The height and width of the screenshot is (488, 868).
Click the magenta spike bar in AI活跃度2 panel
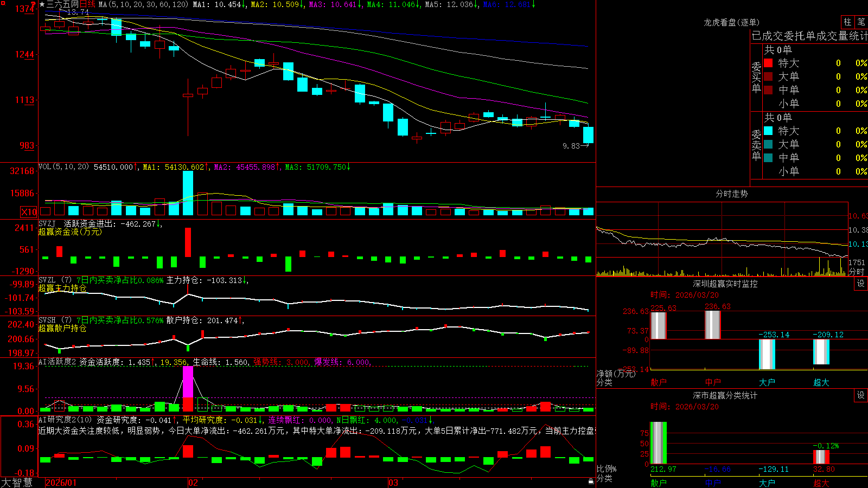(188, 382)
